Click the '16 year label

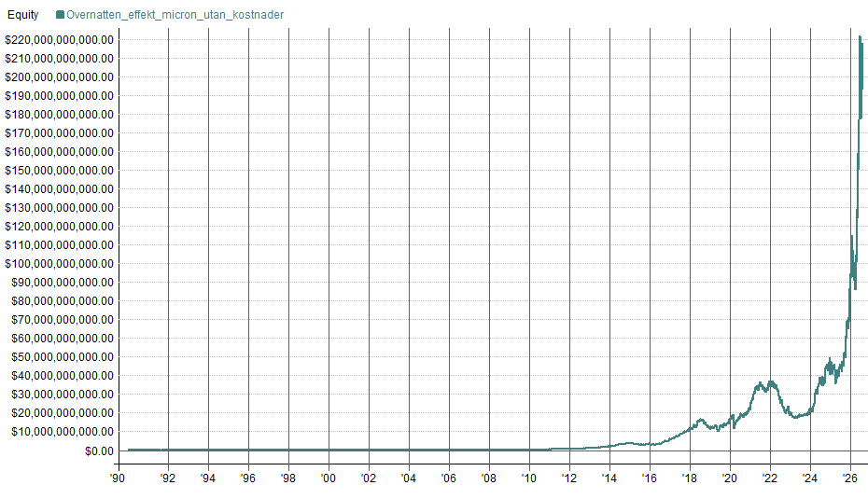[650, 478]
